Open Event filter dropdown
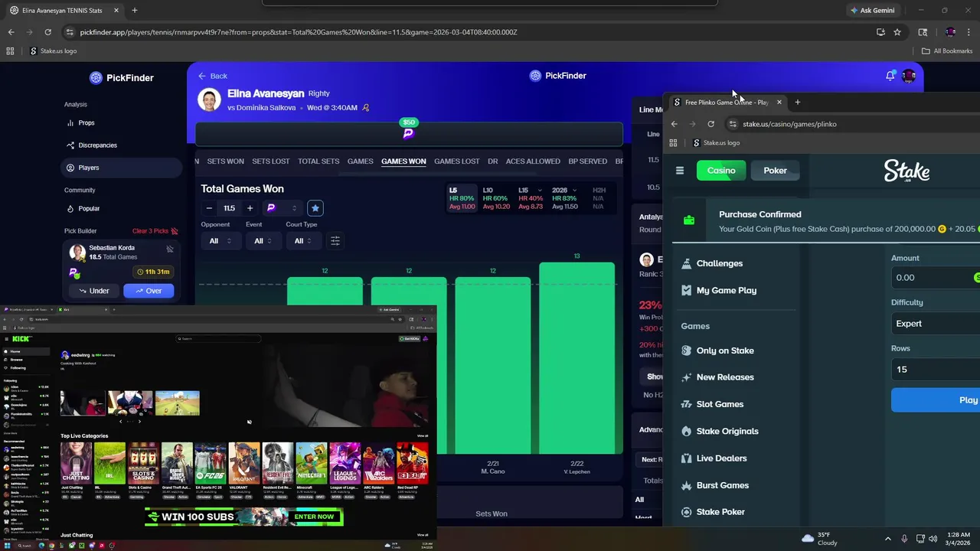The width and height of the screenshot is (980, 551). [265, 241]
